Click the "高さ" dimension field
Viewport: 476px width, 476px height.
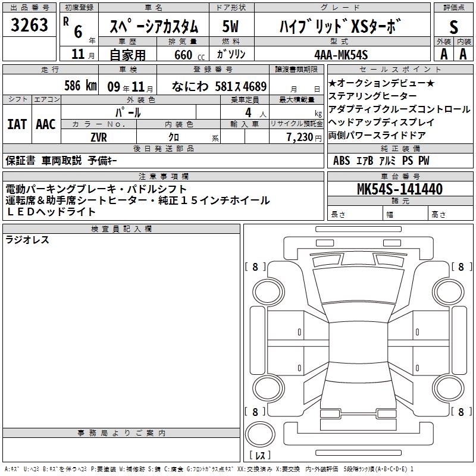[450, 214]
